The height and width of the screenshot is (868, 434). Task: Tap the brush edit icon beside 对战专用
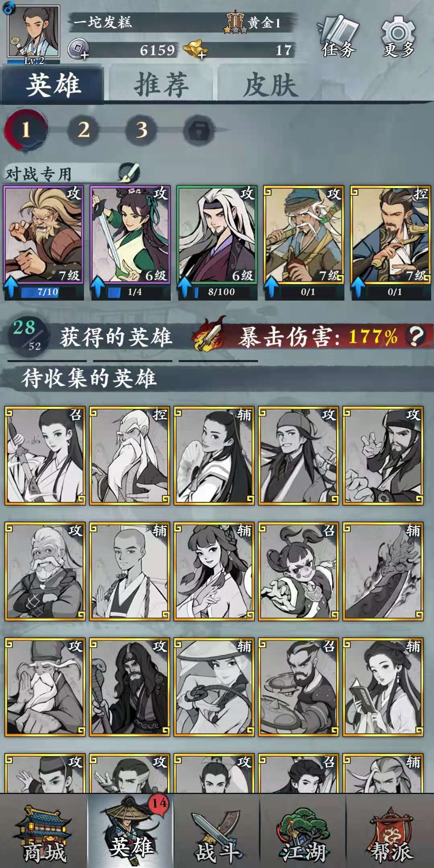(x=129, y=173)
